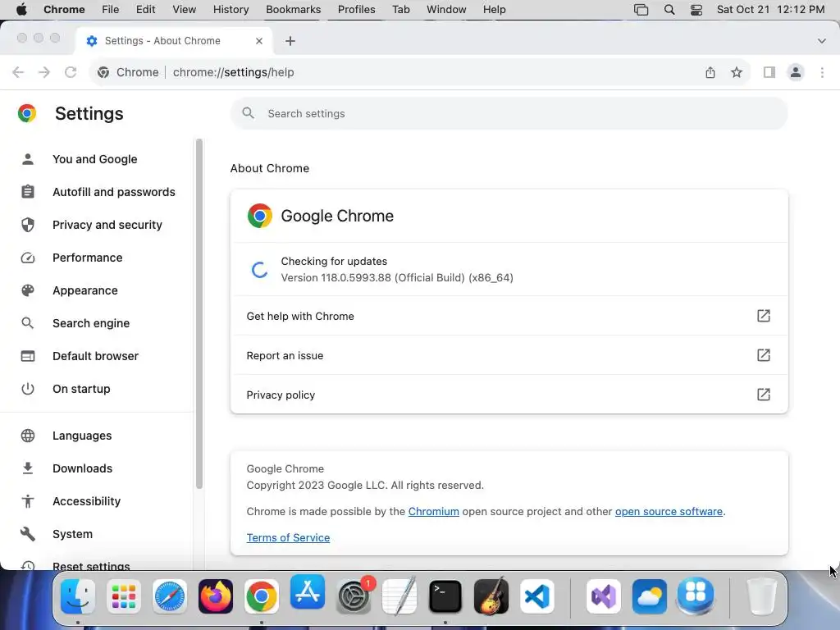Viewport: 840px width, 630px height.
Task: Click the You and Google person icon
Action: pyautogui.click(x=28, y=159)
